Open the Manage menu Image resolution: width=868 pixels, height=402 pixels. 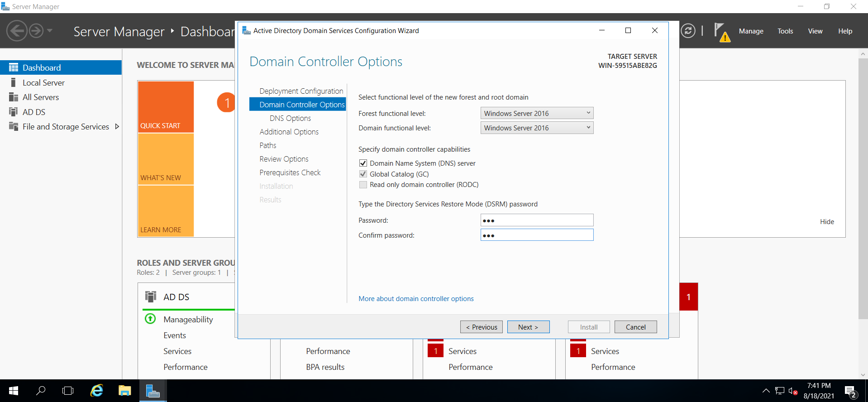point(751,31)
